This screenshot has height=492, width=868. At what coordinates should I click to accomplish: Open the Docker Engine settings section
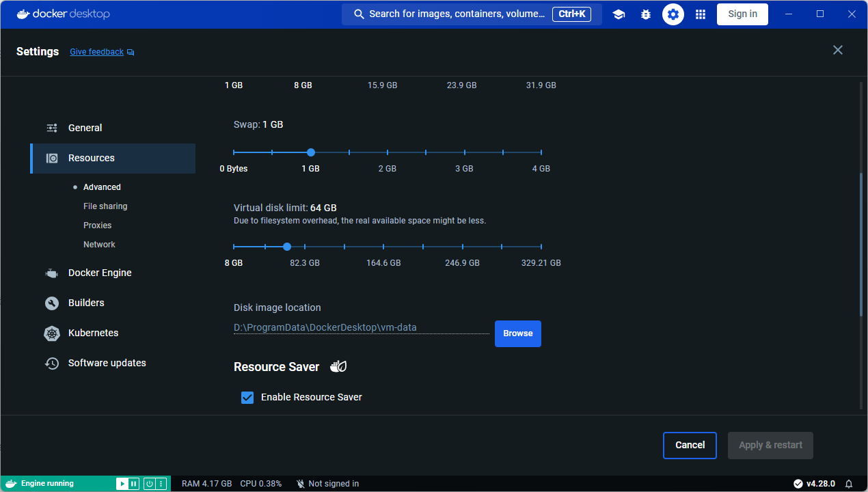pos(113,273)
